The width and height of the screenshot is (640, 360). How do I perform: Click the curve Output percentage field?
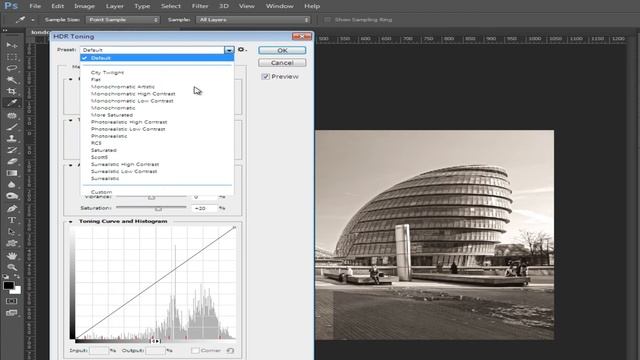tap(155, 350)
